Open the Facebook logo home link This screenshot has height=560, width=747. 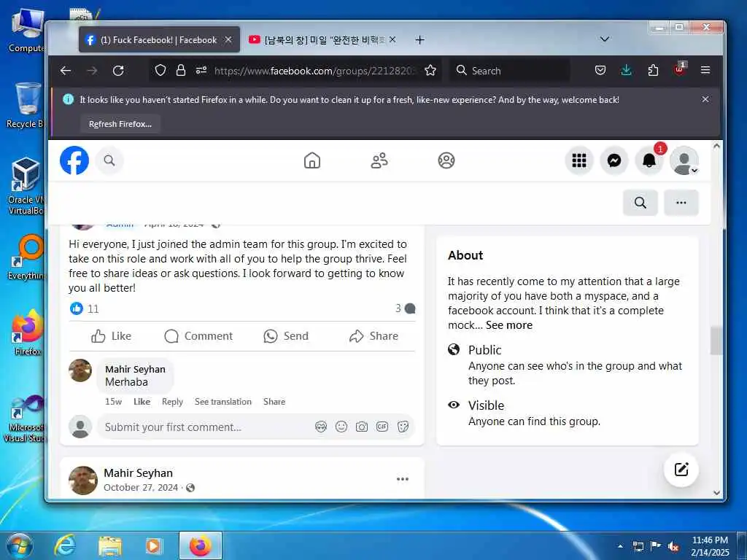74,160
